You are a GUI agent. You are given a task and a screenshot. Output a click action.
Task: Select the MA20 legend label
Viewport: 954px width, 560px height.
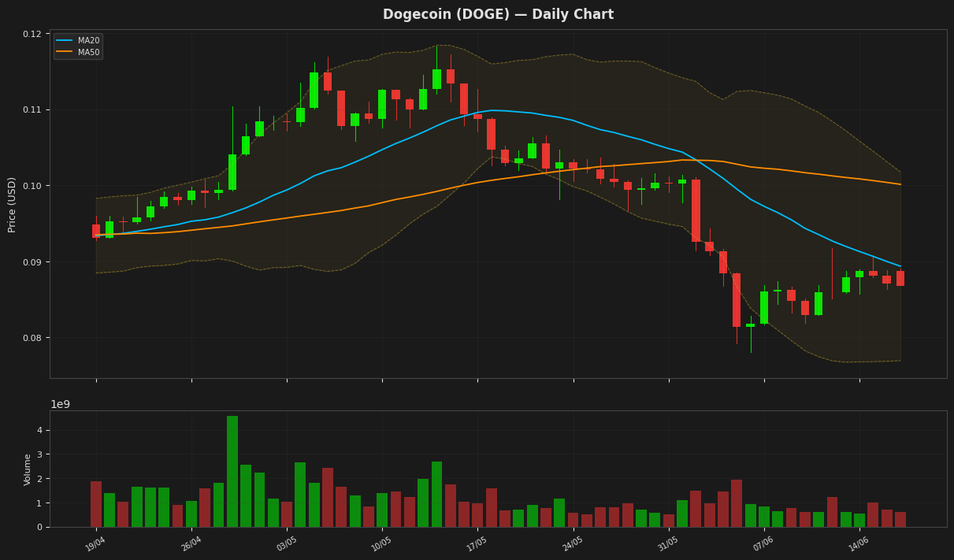[89, 41]
